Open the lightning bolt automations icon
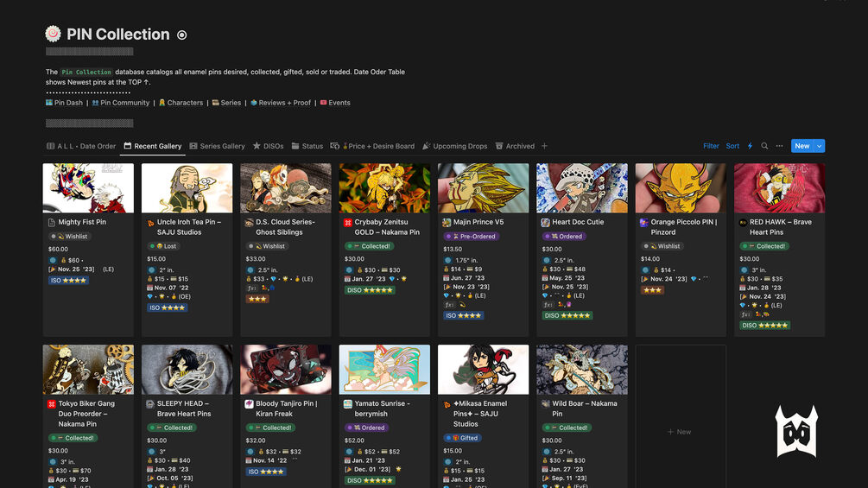The image size is (868, 488). click(x=750, y=146)
